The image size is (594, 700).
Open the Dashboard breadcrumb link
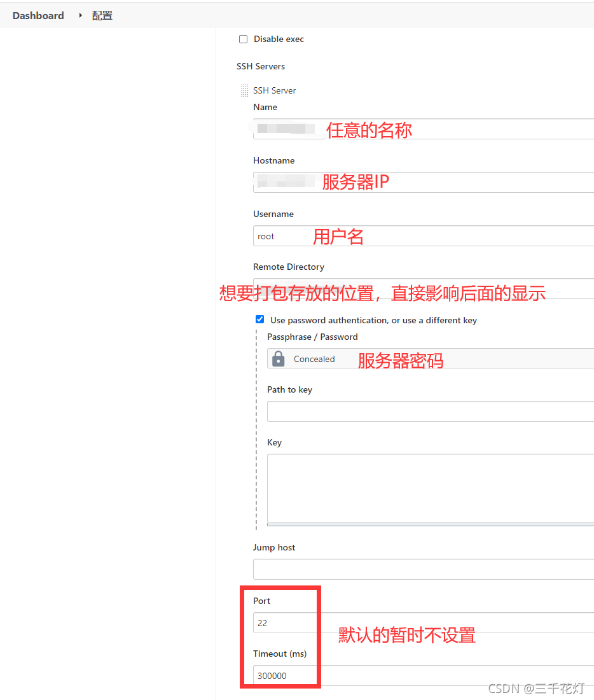pyautogui.click(x=38, y=16)
